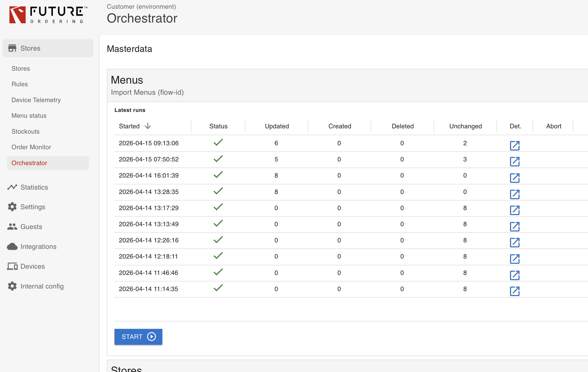This screenshot has height=372, width=588.
Task: Open details for the 2026-04-14 13:13:49 run
Action: 514,226
